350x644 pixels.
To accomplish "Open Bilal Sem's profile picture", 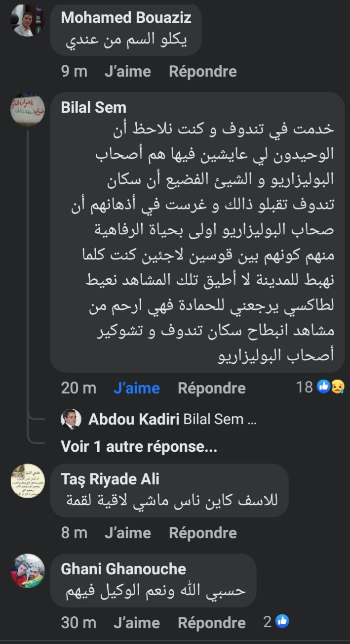I will [x=28, y=109].
